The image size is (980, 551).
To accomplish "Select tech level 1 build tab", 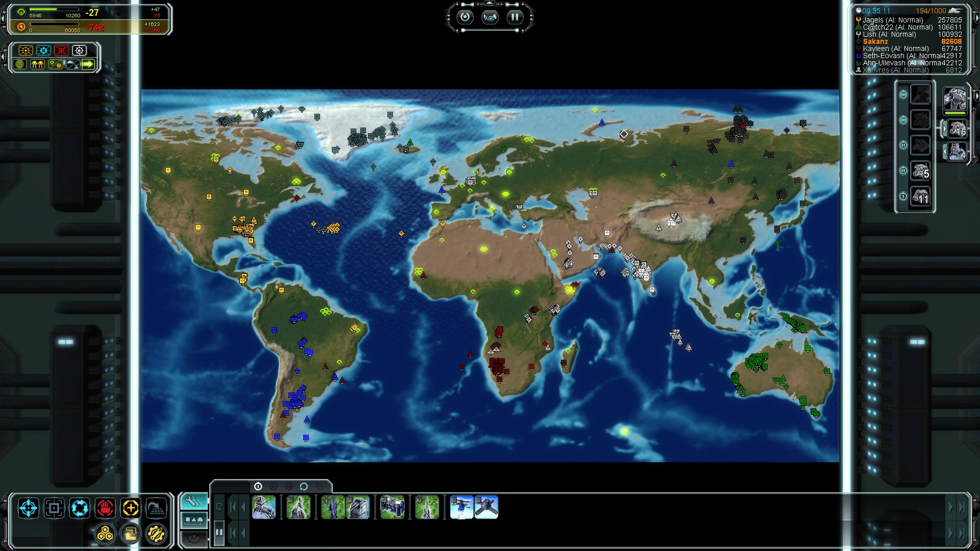I will [x=258, y=487].
